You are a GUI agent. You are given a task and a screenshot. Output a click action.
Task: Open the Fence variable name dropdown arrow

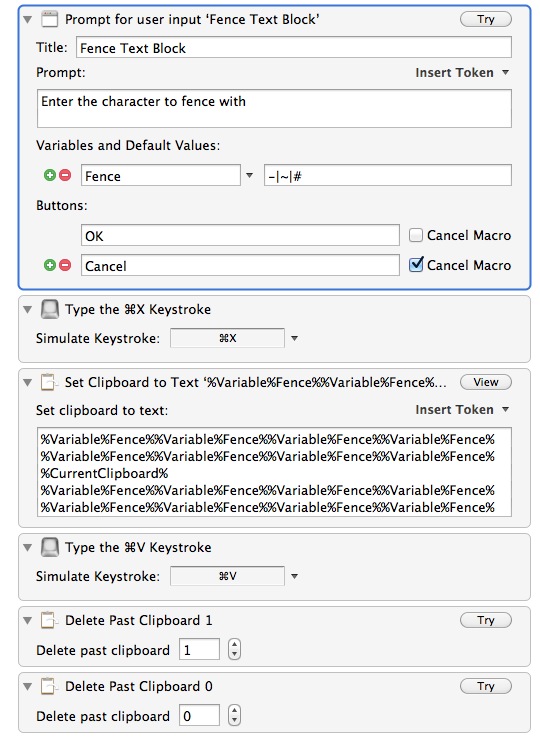pyautogui.click(x=249, y=176)
